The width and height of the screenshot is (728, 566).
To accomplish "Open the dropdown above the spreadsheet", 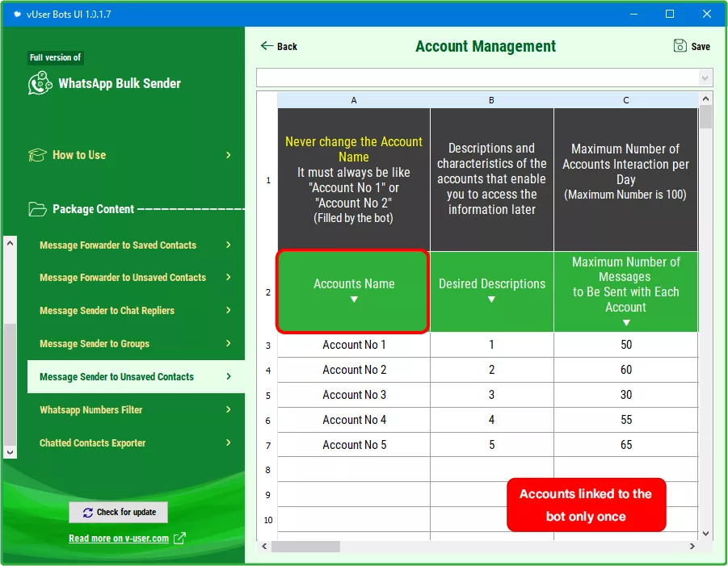I will (705, 78).
